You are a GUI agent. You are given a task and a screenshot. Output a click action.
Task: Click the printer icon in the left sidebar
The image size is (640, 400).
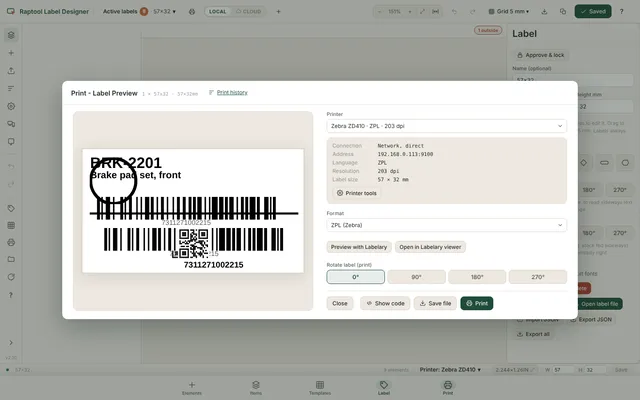click(11, 242)
